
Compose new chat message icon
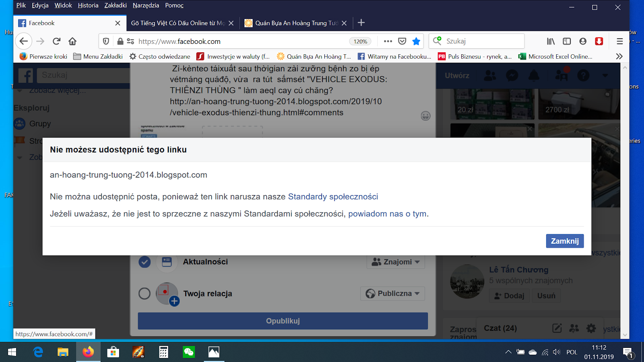[557, 328]
